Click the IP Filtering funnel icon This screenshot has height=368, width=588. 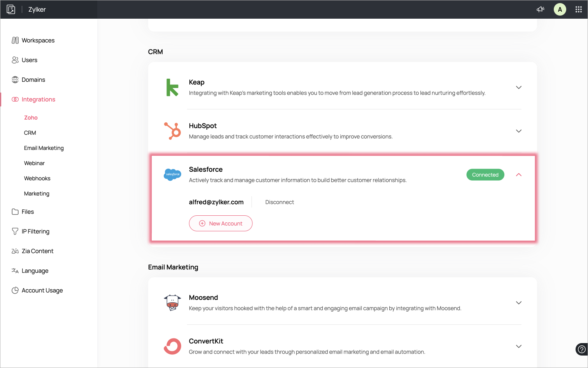point(15,231)
